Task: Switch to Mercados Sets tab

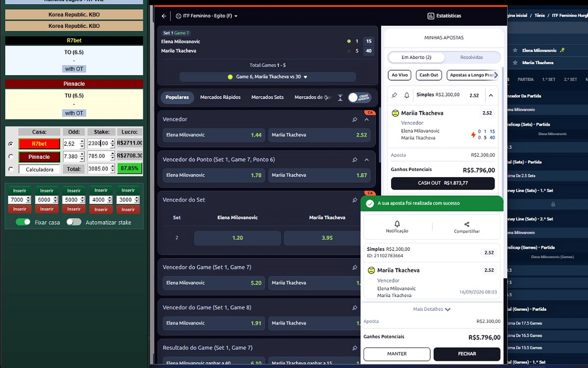Action: pyautogui.click(x=267, y=97)
